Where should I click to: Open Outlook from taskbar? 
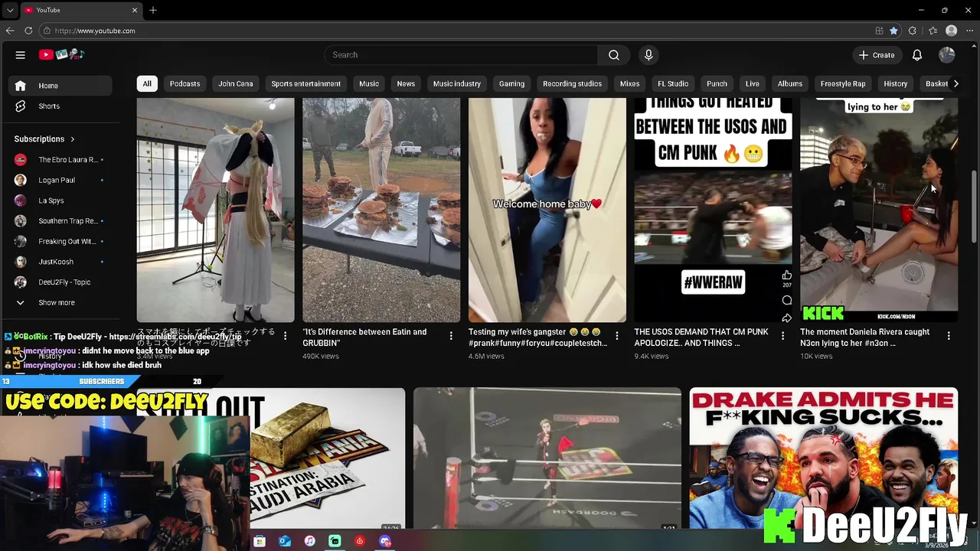coord(285,541)
